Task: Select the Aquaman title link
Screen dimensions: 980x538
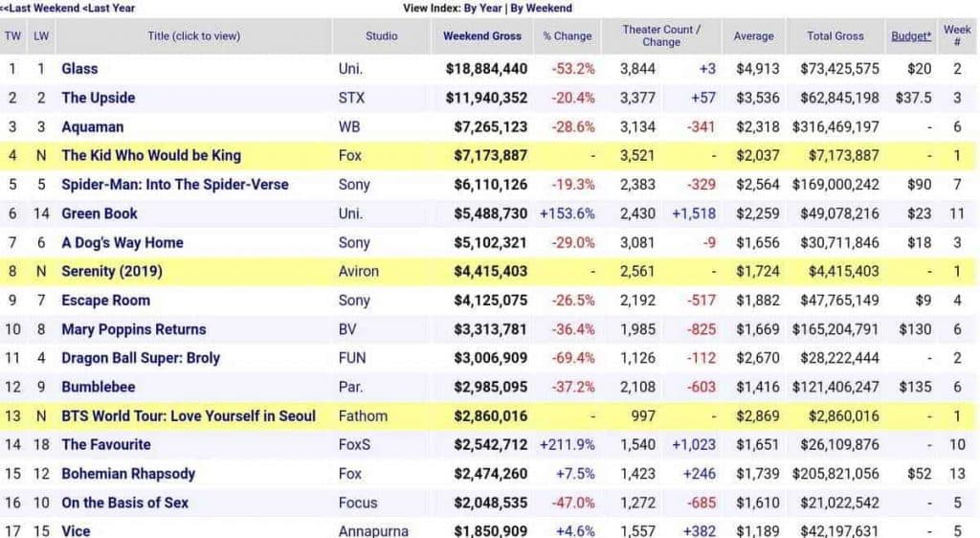Action: [92, 126]
